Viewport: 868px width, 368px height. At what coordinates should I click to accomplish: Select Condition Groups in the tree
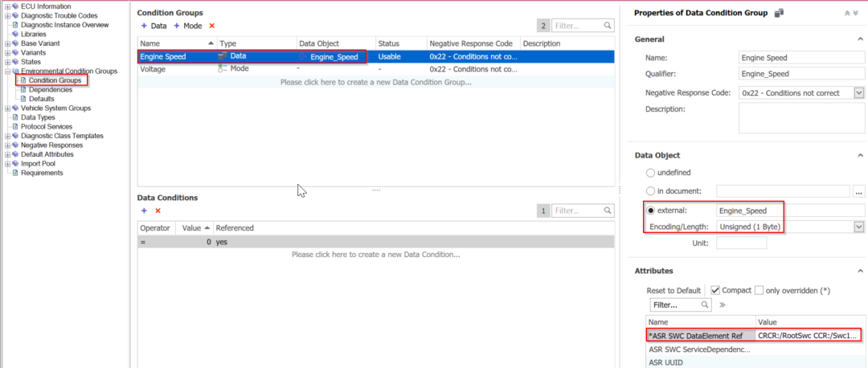pyautogui.click(x=55, y=81)
